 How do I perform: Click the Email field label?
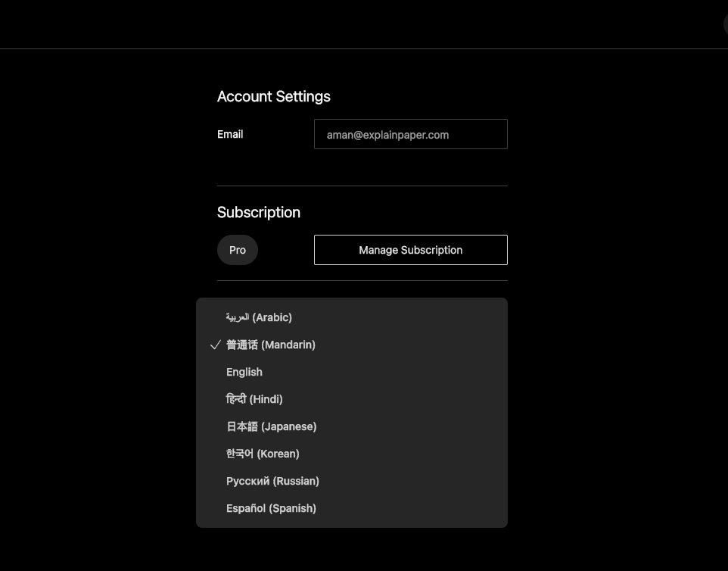(x=230, y=134)
